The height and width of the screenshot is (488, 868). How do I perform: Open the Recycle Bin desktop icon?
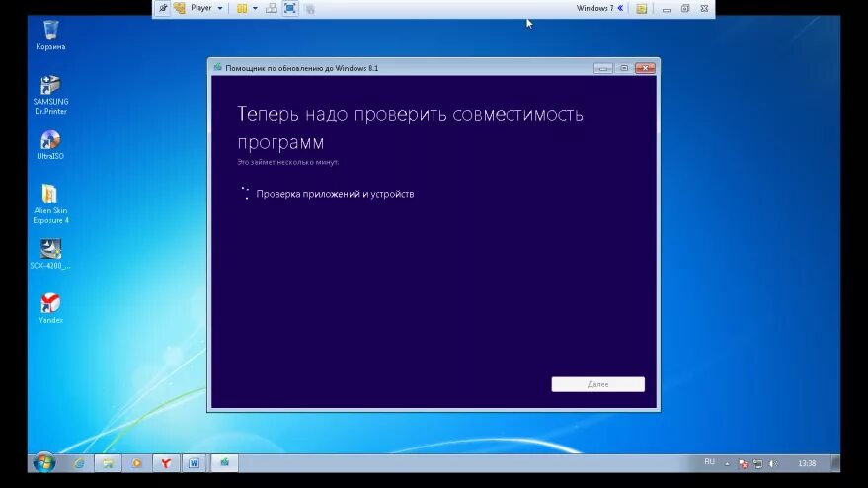pyautogui.click(x=50, y=35)
